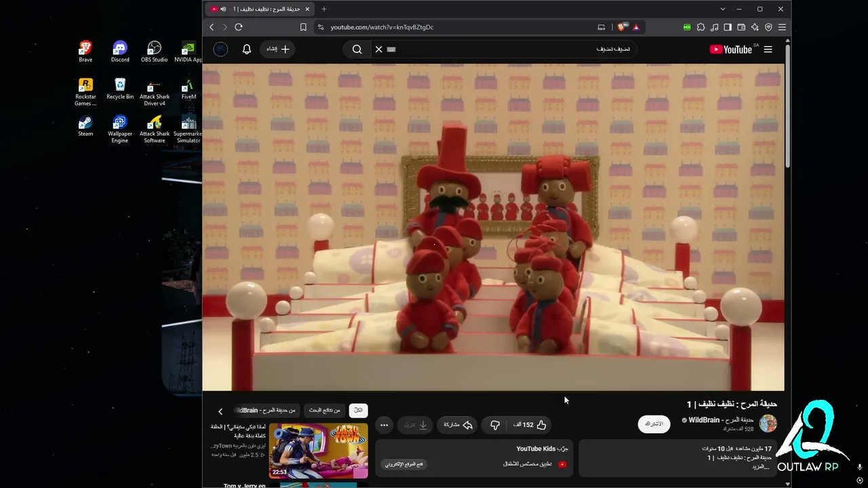Select the YouTube video tab
The width and height of the screenshot is (868, 488).
coord(260,9)
